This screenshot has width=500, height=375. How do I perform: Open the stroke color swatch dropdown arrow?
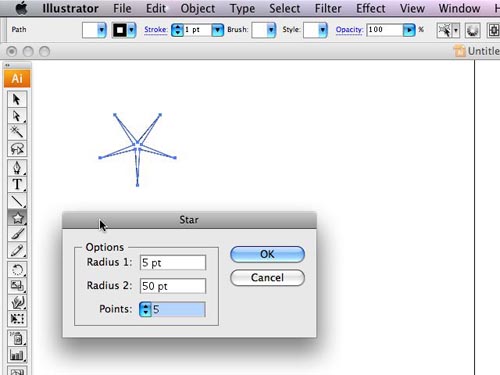tap(132, 30)
